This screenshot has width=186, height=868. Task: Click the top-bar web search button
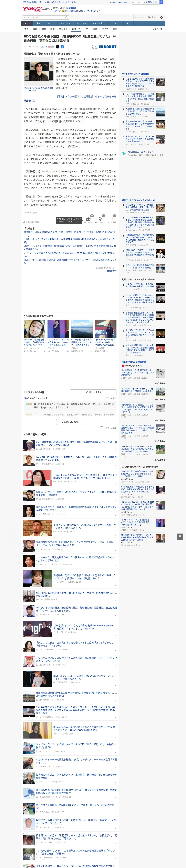click(x=161, y=2)
